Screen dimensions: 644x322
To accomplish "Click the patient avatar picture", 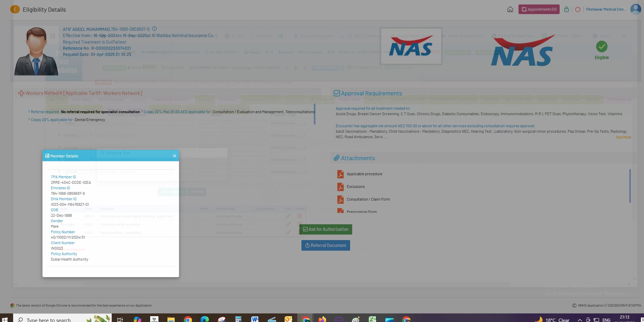I will (x=36, y=51).
